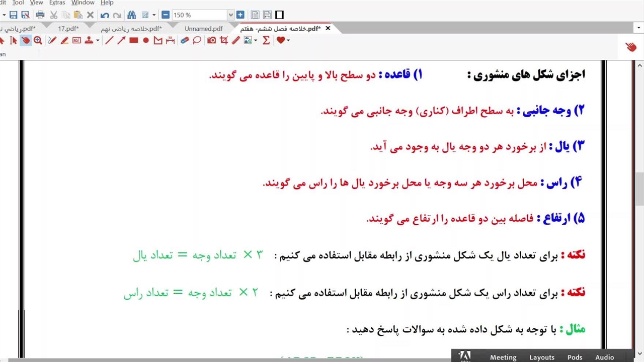The height and width of the screenshot is (362, 644).
Task: Choose the filled Rectangle shape tool
Action: [x=133, y=41]
